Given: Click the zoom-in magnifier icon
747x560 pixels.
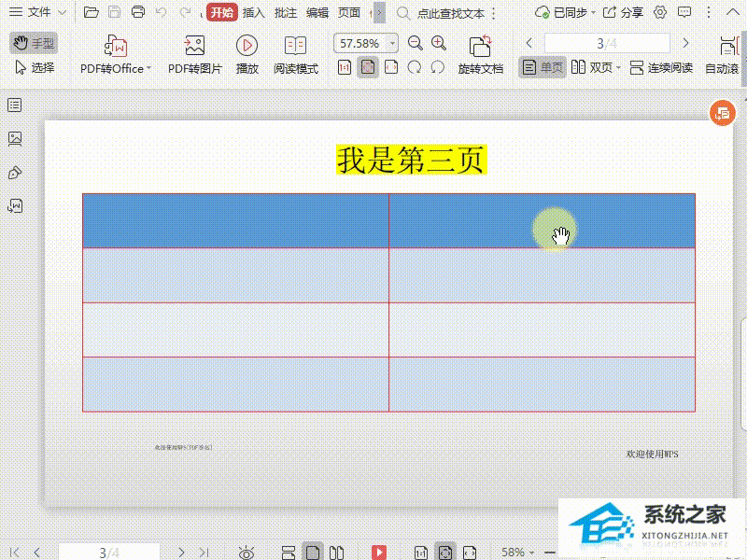Looking at the screenshot, I should (438, 43).
